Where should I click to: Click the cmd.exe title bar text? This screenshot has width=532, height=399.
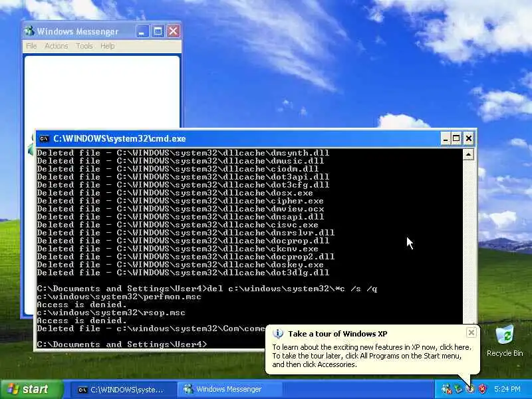tap(120, 139)
